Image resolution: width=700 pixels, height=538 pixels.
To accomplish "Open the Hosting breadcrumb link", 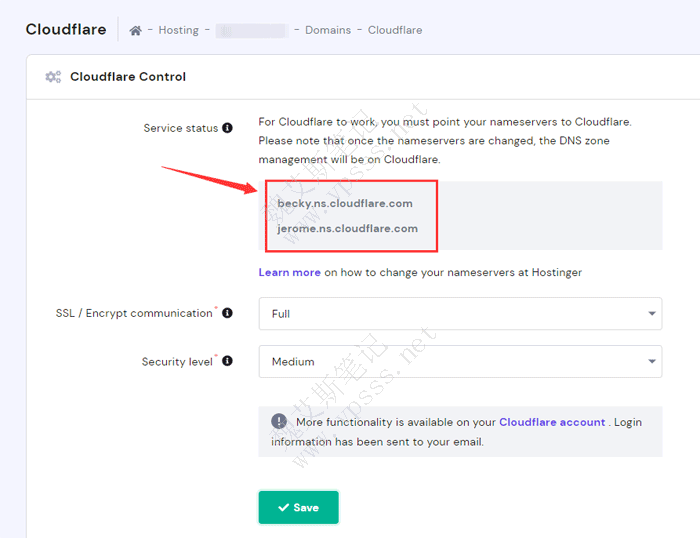I will (x=179, y=30).
